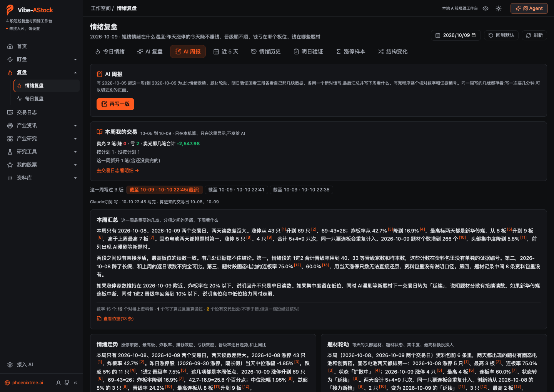The height and width of the screenshot is (392, 554).
Task: Expand the 我的股票 sidebar group
Action: tap(41, 165)
